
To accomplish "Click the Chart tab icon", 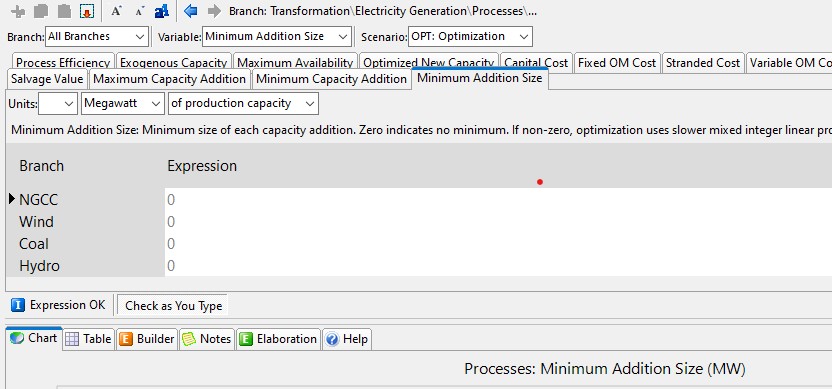I will pos(17,338).
